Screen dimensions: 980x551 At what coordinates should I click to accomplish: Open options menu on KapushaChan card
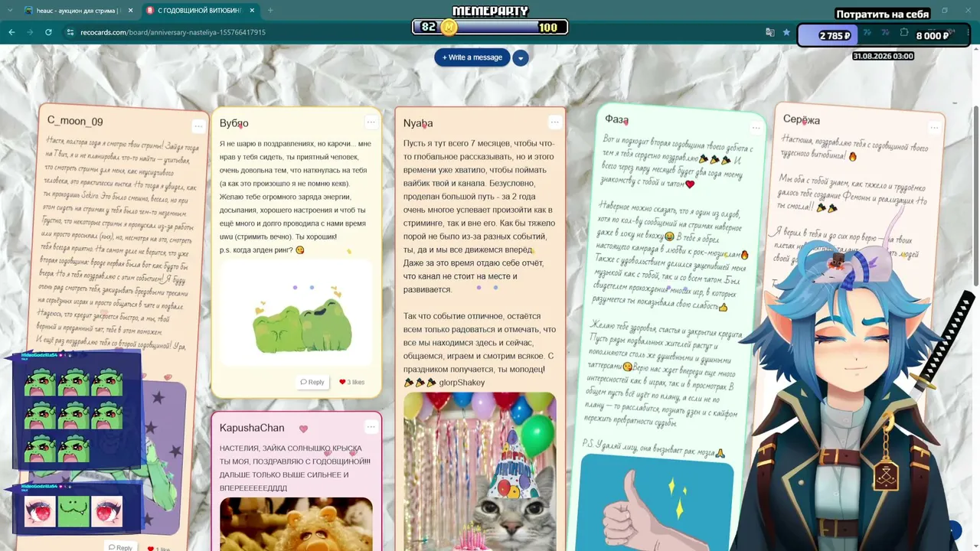pos(371,426)
